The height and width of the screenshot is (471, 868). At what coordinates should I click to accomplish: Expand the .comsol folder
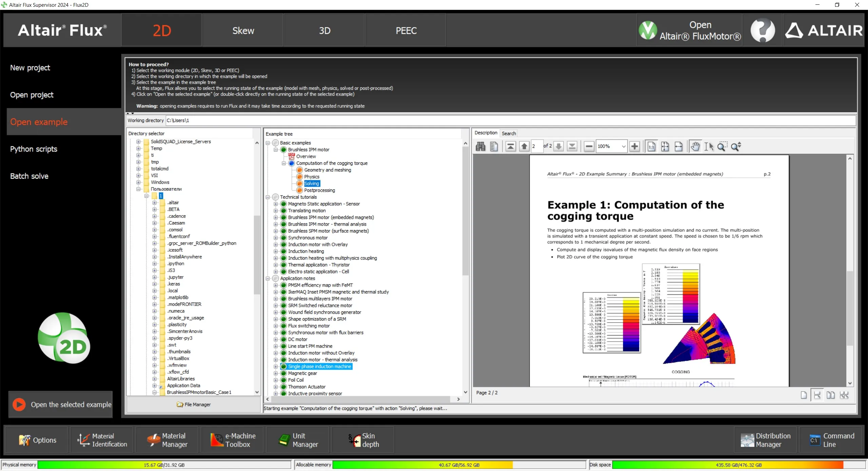(155, 230)
